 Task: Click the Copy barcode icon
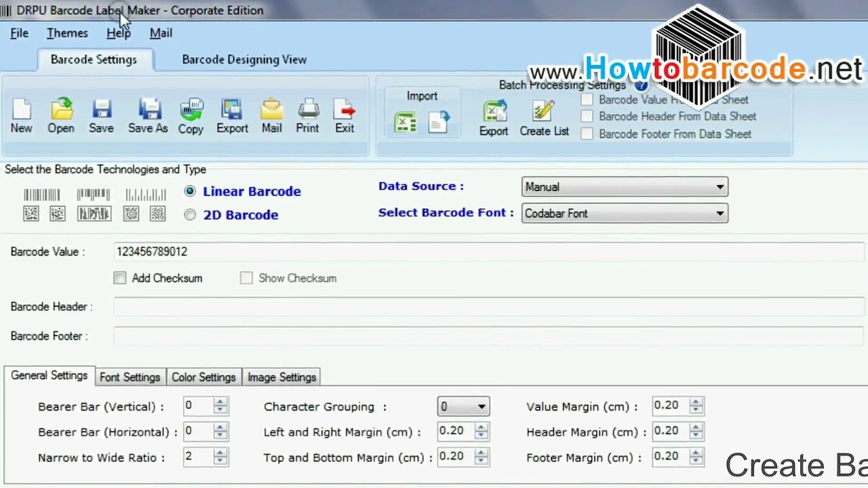click(x=191, y=110)
